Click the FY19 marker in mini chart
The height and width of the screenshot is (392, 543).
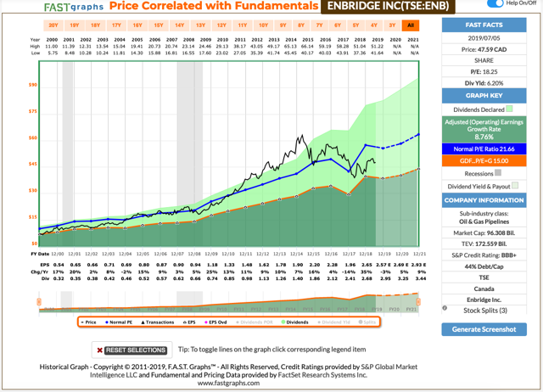pos(377,309)
